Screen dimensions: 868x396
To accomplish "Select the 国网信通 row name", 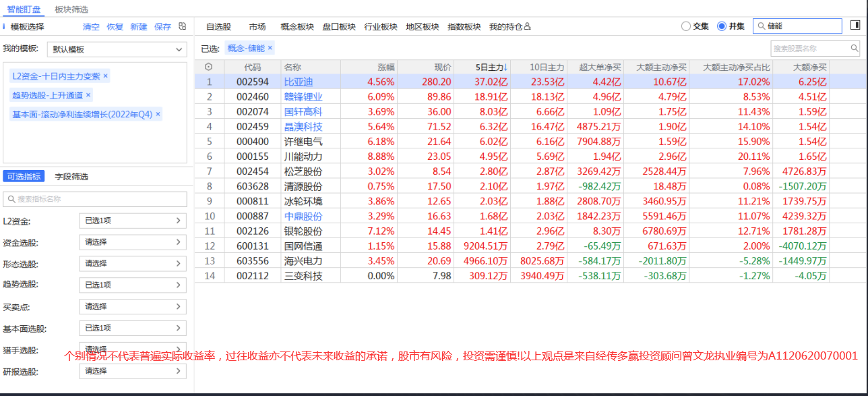I will click(x=303, y=246).
